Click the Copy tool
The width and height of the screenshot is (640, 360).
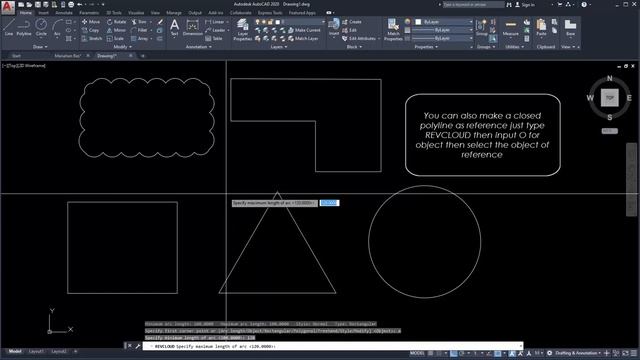[91, 30]
